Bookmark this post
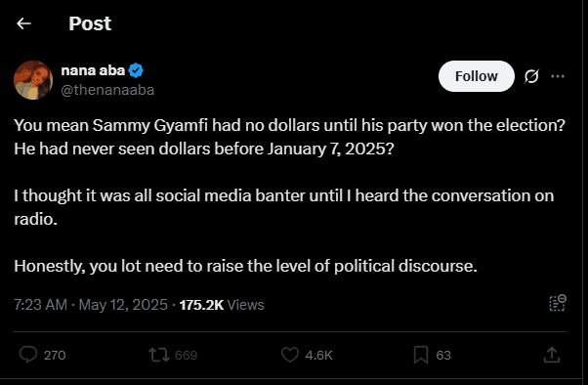The image size is (588, 385). pos(421,355)
